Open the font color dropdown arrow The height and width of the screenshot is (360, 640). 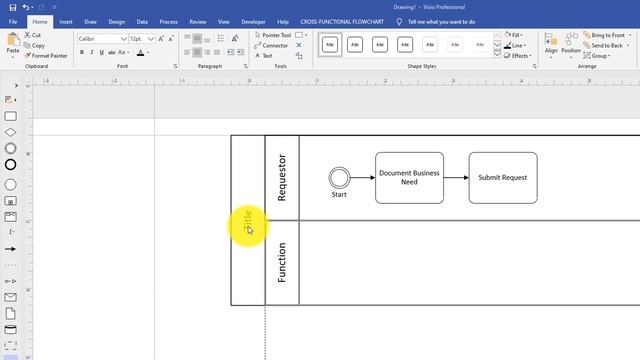[x=148, y=52]
